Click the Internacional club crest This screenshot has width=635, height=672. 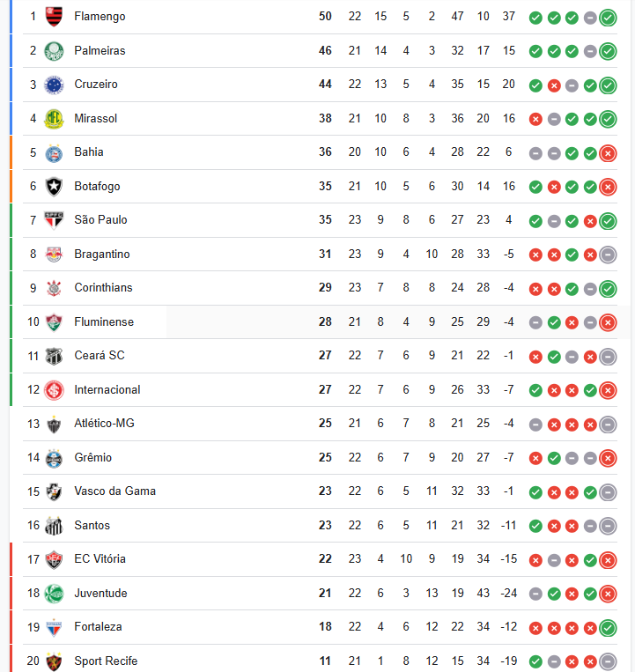[54, 390]
